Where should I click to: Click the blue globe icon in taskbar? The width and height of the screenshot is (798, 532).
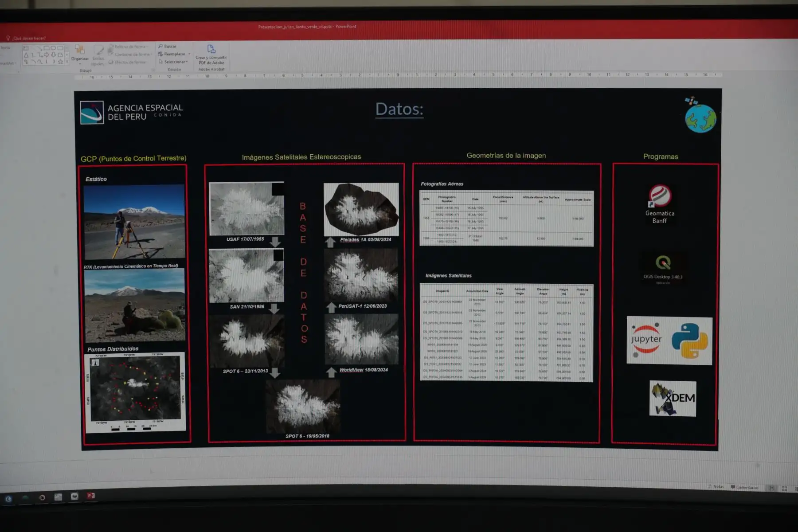coord(8,499)
